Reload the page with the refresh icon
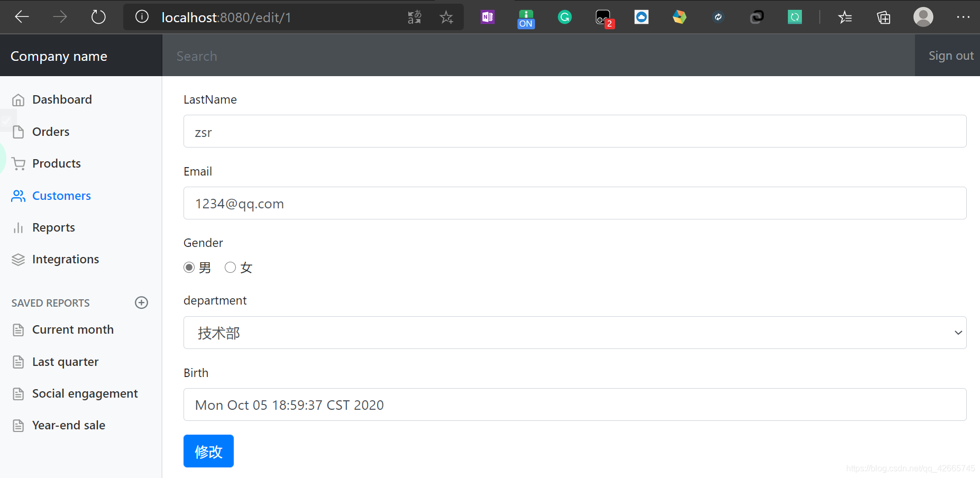 pyautogui.click(x=98, y=17)
